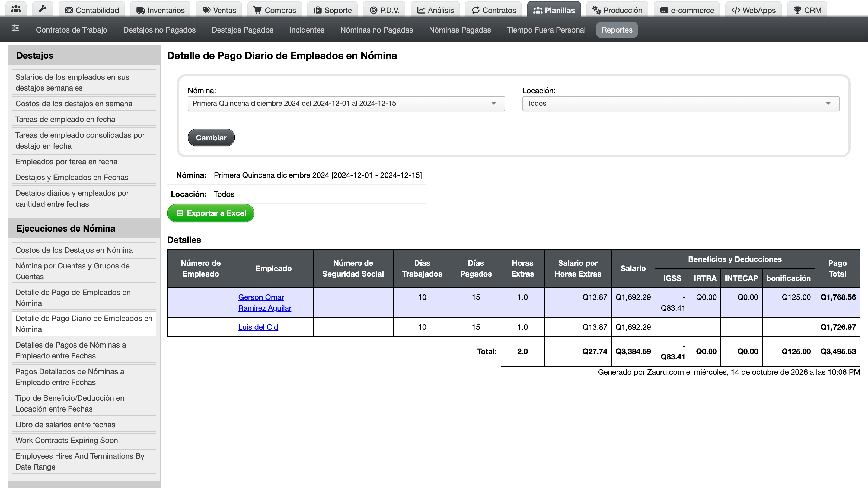Viewport: 868px width, 488px height.
Task: Select the Planillas module tab
Action: click(x=554, y=10)
